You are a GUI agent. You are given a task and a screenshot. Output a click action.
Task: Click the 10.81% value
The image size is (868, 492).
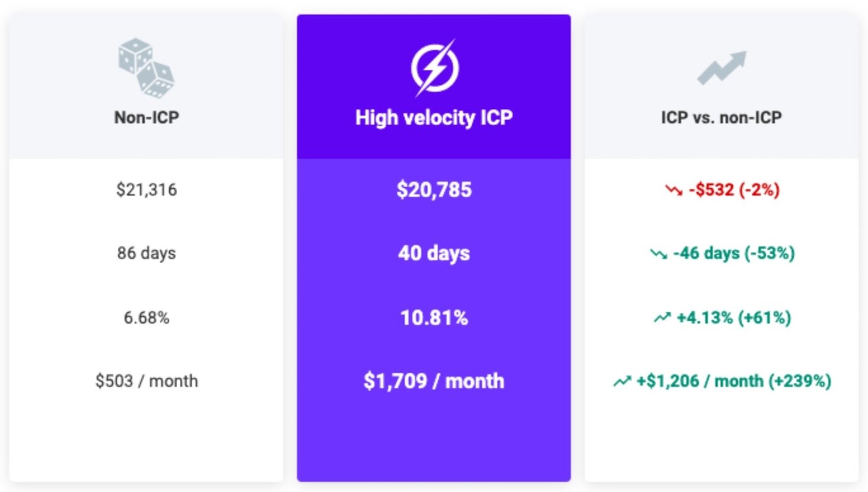point(434,317)
